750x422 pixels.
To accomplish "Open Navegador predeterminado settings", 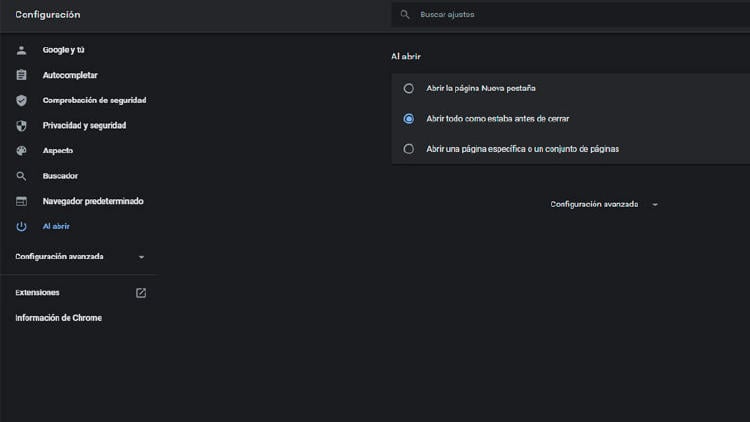I will [93, 201].
